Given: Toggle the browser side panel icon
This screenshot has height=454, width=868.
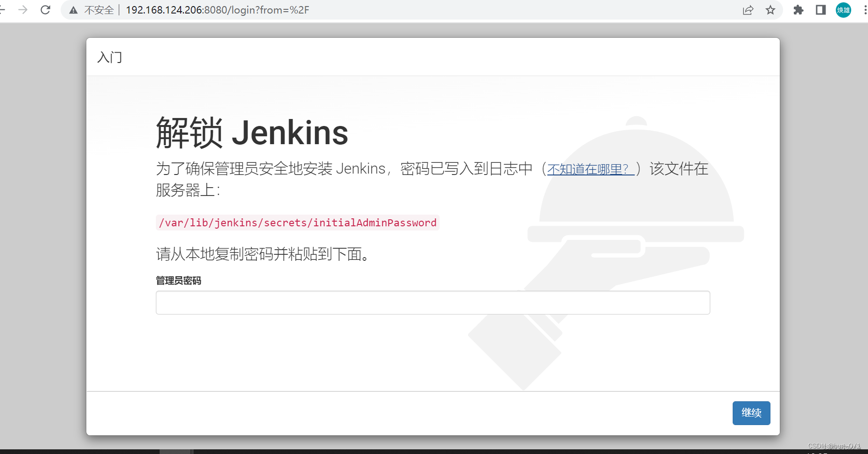Looking at the screenshot, I should pos(821,10).
